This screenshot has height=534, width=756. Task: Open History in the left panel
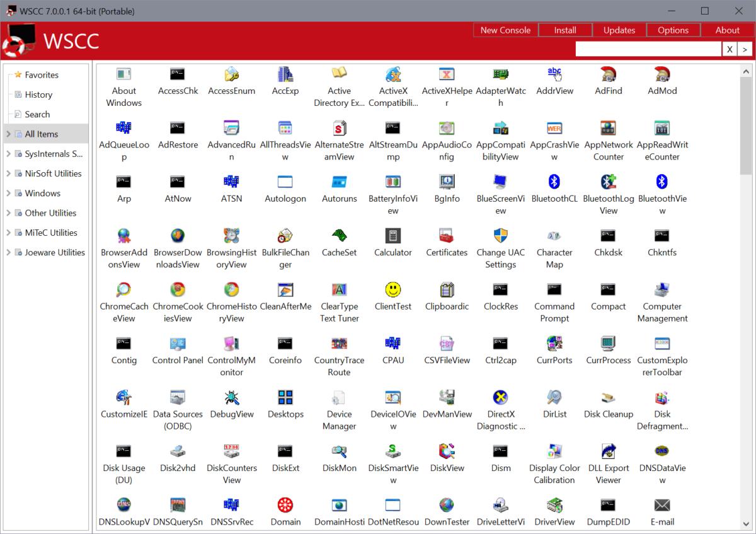coord(38,95)
